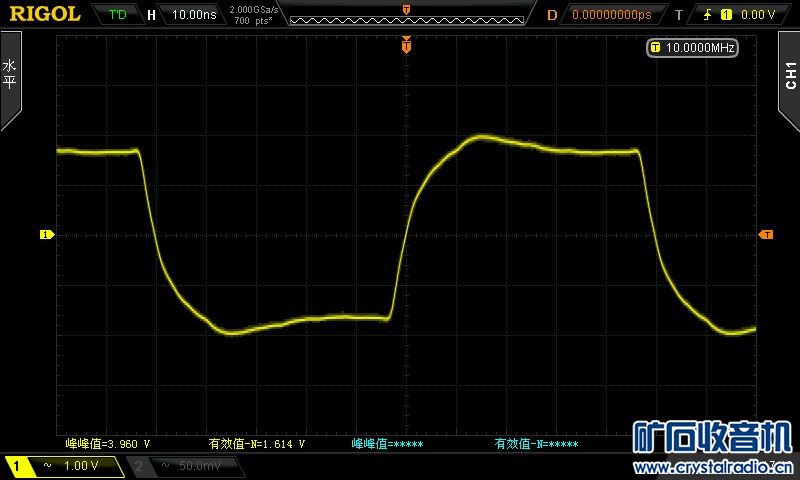
Task: Click the trigger level 0.00 V readout
Action: (x=758, y=14)
